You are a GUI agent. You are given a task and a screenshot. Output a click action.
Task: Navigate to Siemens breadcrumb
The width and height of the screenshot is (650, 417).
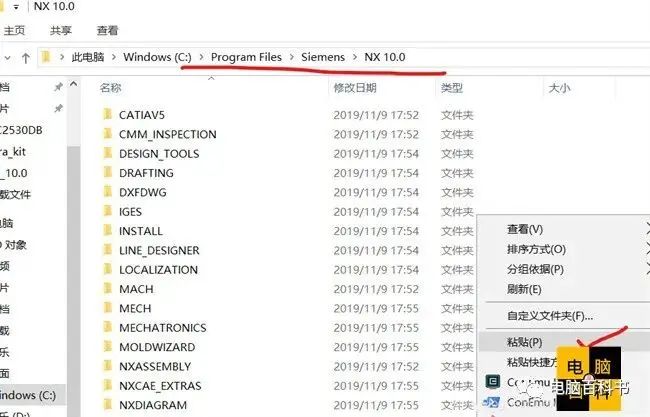point(323,57)
